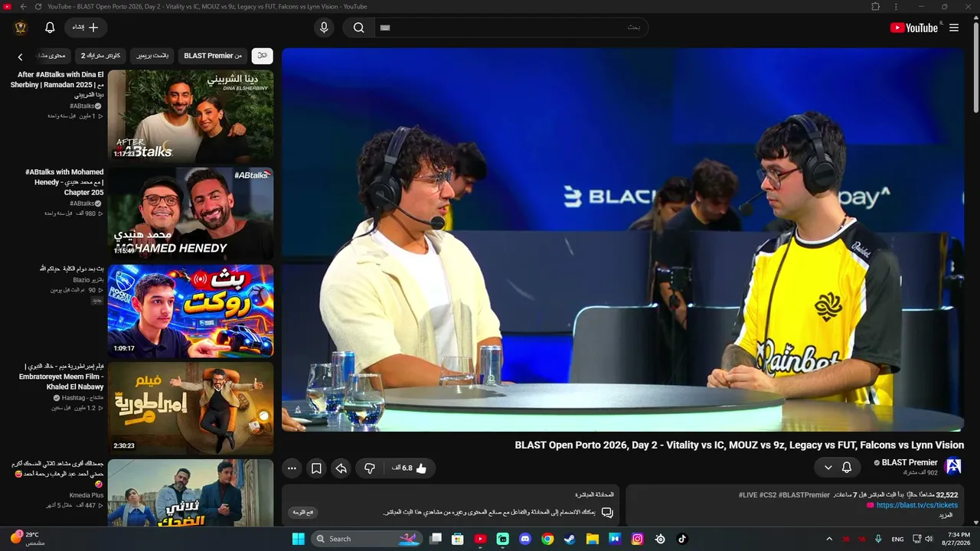This screenshot has width=980, height=551.
Task: Open the taskbar Search box
Action: click(x=367, y=539)
